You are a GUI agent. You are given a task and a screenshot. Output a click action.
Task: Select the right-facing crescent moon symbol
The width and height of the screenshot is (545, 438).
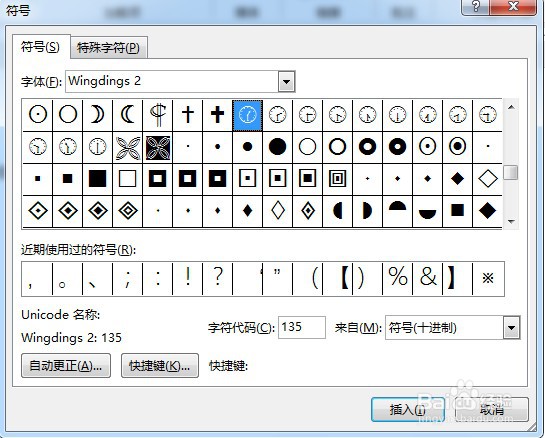(x=97, y=114)
